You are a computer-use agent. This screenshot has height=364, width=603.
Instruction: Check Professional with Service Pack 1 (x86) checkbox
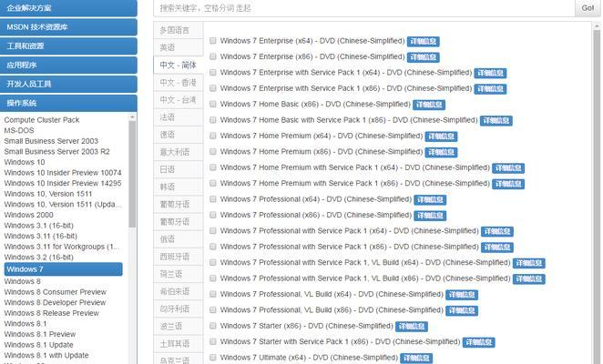[x=212, y=247]
